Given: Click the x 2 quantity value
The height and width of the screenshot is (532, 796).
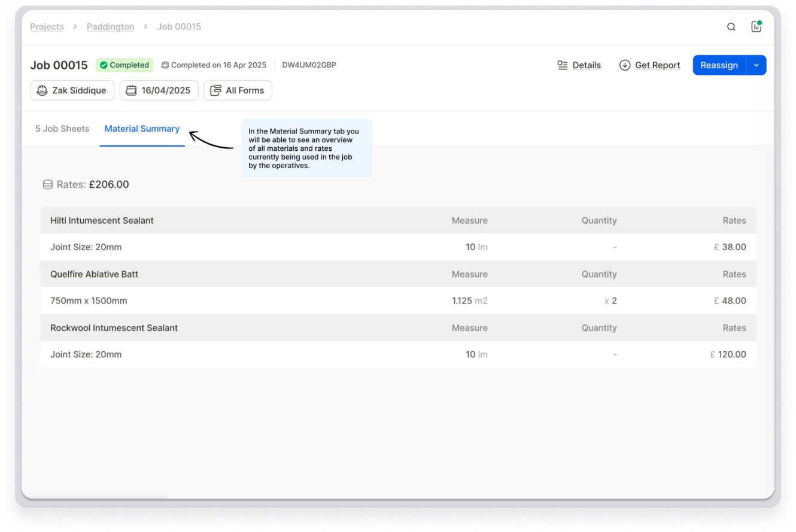Looking at the screenshot, I should pyautogui.click(x=610, y=301).
